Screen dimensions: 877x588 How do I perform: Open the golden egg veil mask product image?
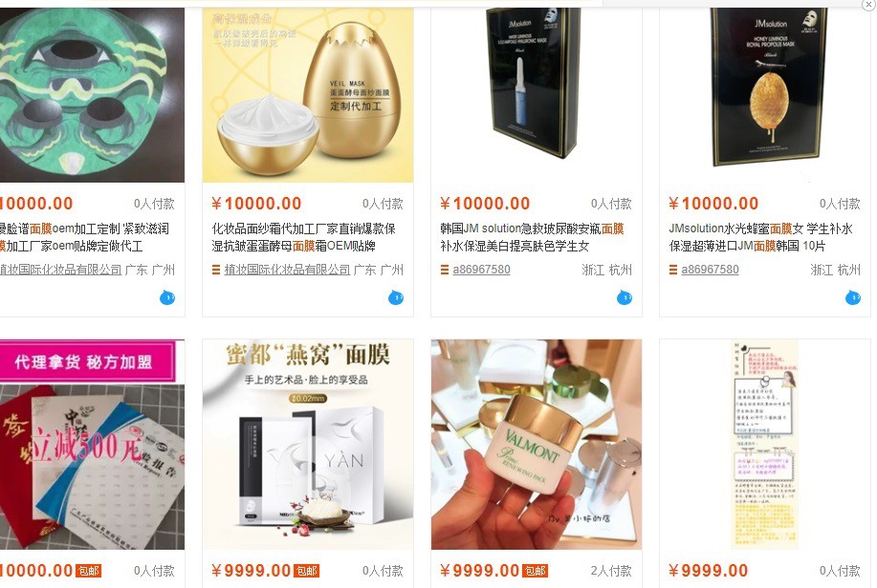tap(308, 95)
